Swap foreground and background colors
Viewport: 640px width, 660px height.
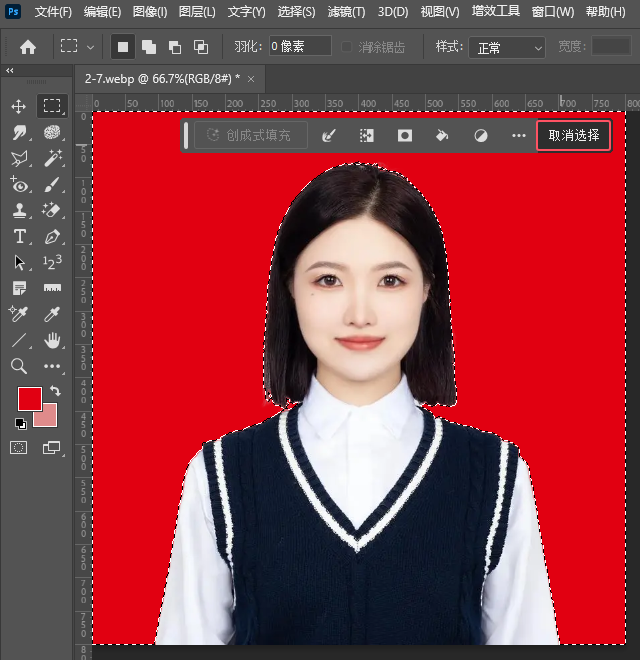[x=56, y=391]
